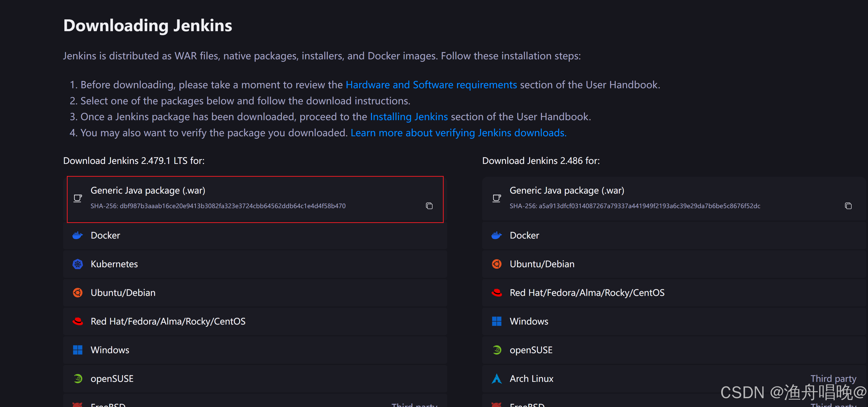Image resolution: width=868 pixels, height=407 pixels.
Task: Download 2.486 Generic Java package (.war)
Action: [x=674, y=199]
